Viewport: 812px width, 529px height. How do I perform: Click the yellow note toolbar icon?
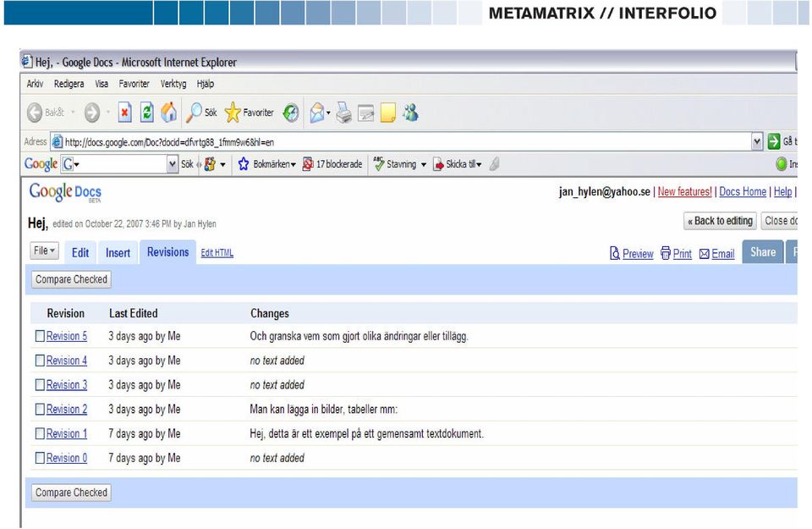coord(388,113)
